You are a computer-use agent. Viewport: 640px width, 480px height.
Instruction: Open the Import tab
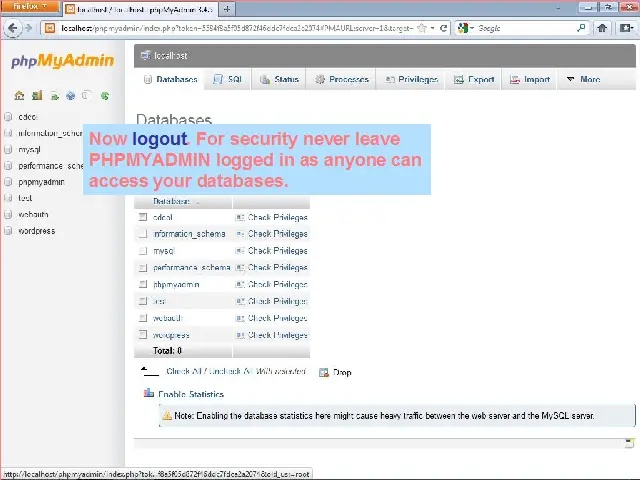click(530, 79)
